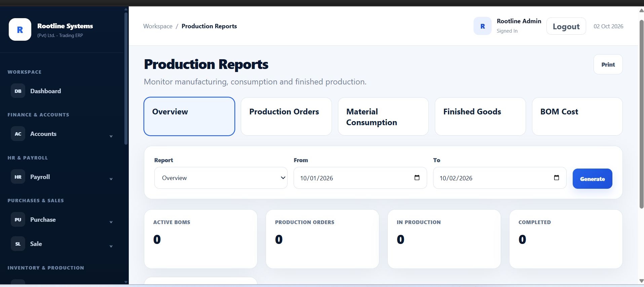Click the Purchase sidebar label
The image size is (644, 287).
pos(43,220)
